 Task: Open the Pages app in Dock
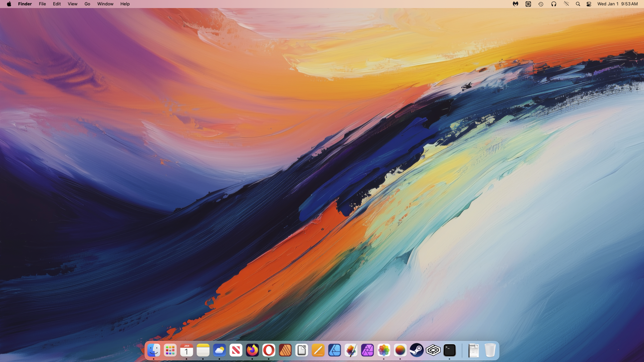point(318,351)
